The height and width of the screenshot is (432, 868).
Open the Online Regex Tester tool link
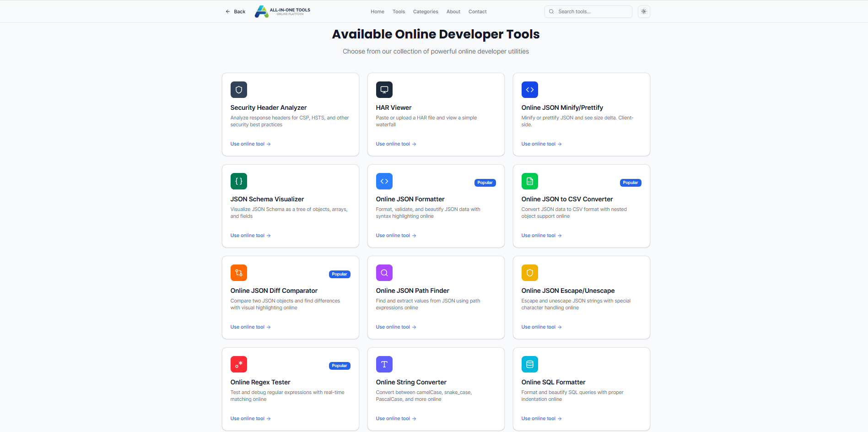[x=250, y=418]
